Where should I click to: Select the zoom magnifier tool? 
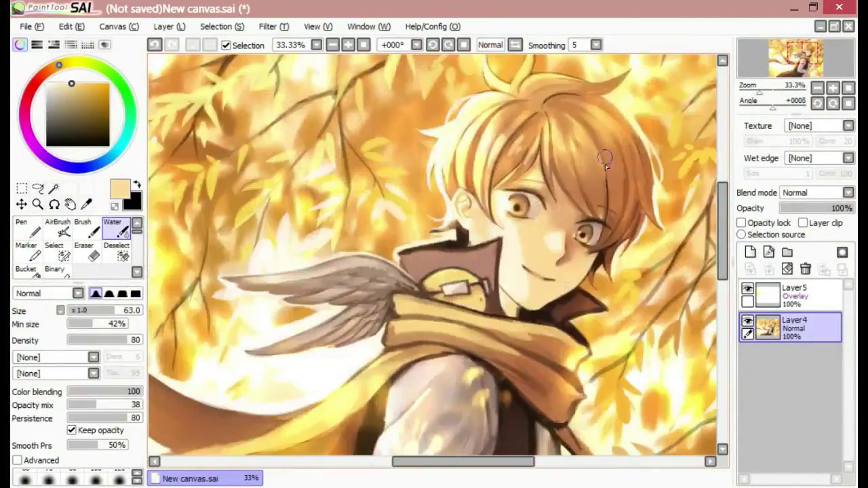coord(38,204)
